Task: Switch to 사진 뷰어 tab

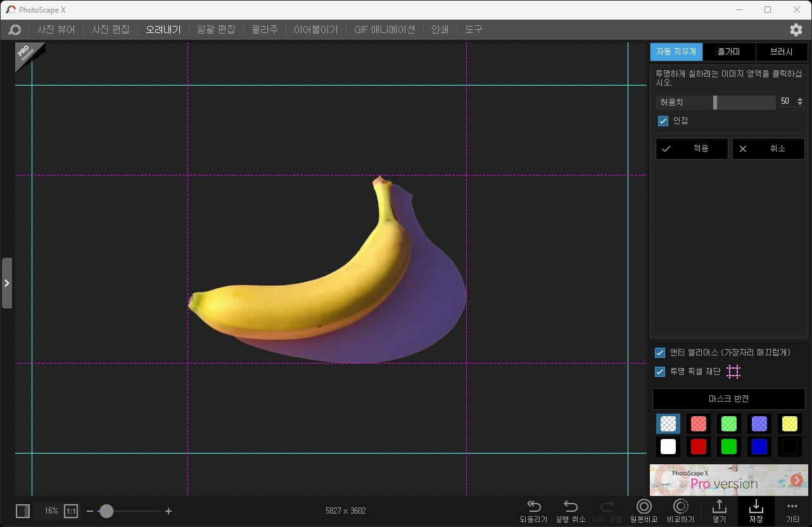Action: [x=56, y=30]
